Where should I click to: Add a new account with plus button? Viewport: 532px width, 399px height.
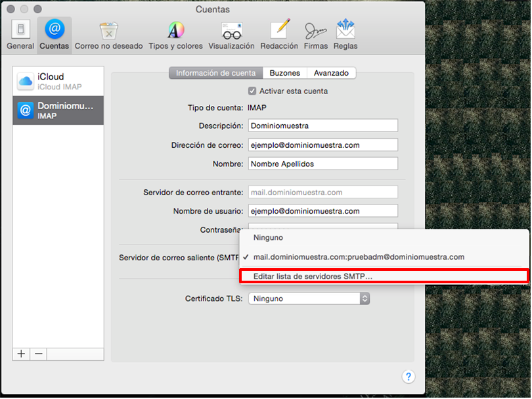22,354
